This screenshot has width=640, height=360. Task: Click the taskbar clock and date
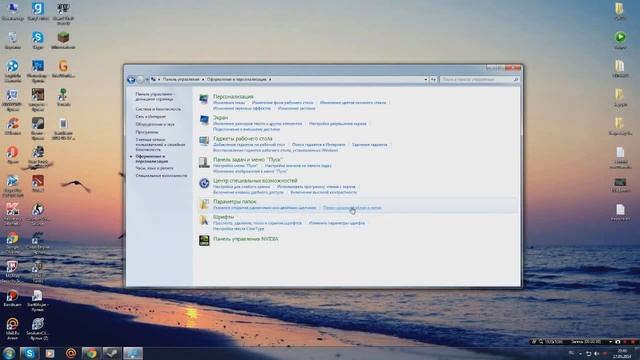(x=622, y=353)
